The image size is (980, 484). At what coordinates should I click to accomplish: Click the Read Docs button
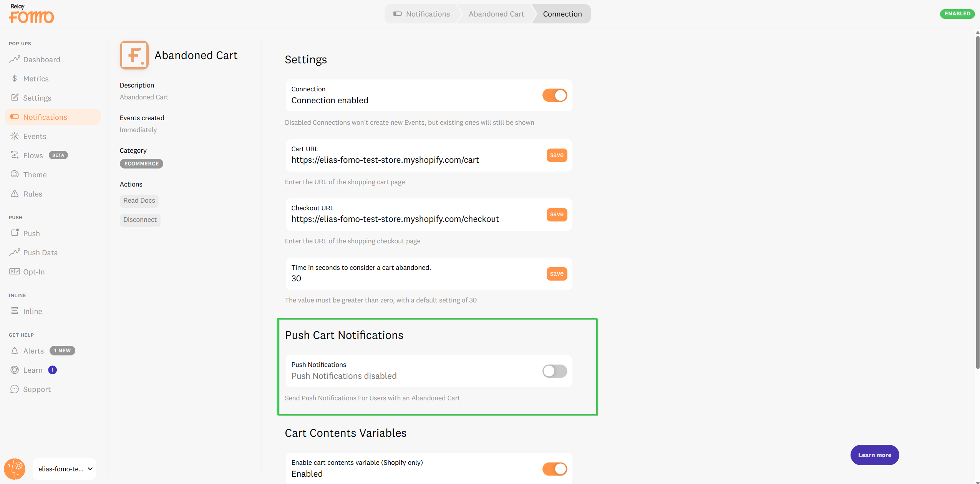[139, 200]
